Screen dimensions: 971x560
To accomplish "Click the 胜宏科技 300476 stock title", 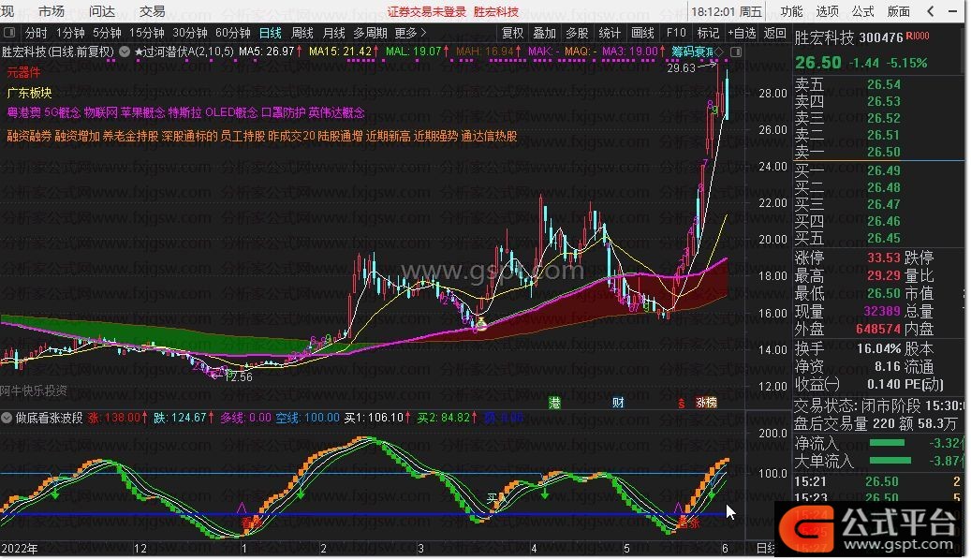I will 848,37.
